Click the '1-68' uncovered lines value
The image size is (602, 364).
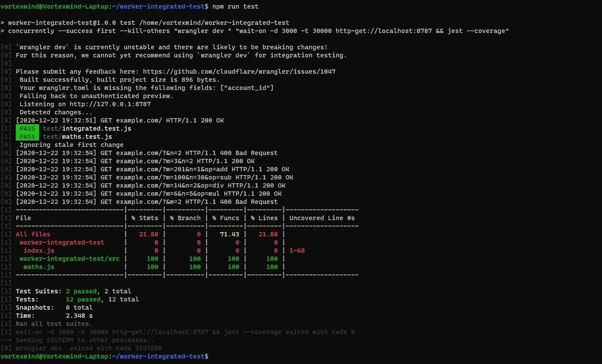coord(297,251)
